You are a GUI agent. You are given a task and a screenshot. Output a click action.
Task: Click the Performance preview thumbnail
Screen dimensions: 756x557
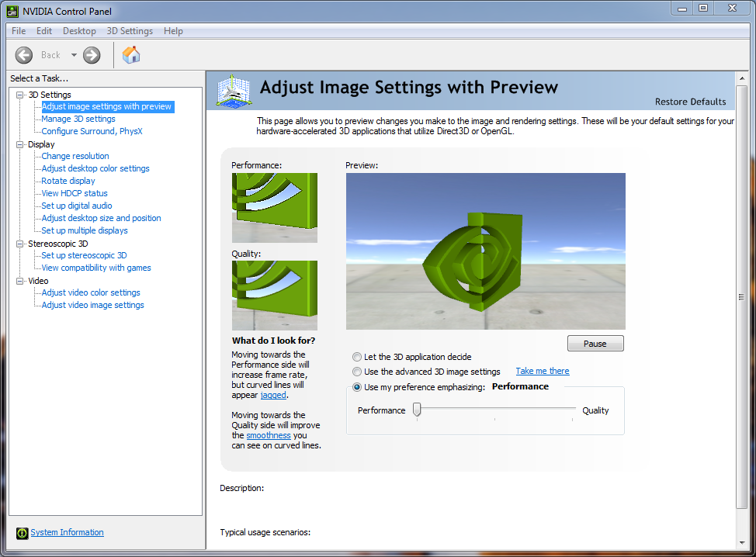[x=274, y=207]
